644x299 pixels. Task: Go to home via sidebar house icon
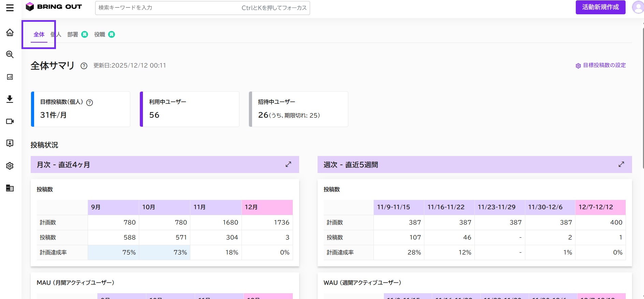10,32
